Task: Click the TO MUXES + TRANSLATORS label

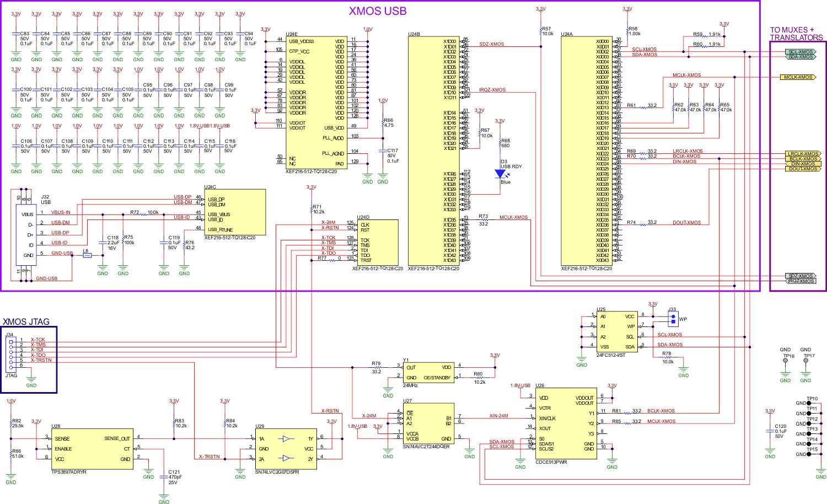Action: point(796,34)
